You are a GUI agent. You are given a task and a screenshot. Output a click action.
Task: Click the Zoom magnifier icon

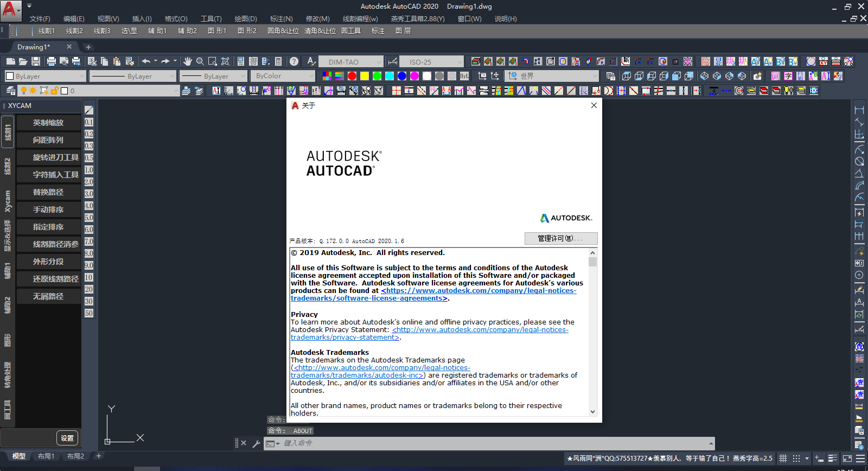click(x=200, y=61)
